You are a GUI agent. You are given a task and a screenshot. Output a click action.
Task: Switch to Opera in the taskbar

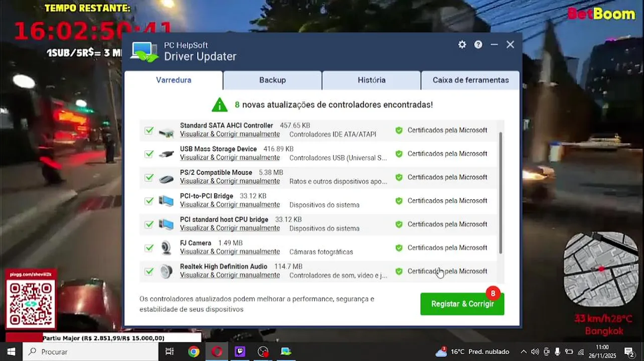pyautogui.click(x=217, y=351)
